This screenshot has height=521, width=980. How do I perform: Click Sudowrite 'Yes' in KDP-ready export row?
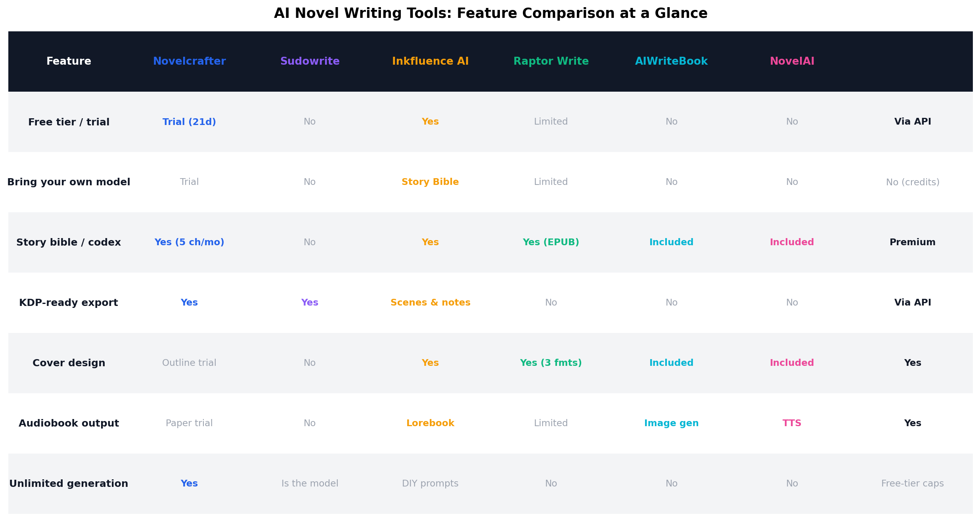point(310,303)
